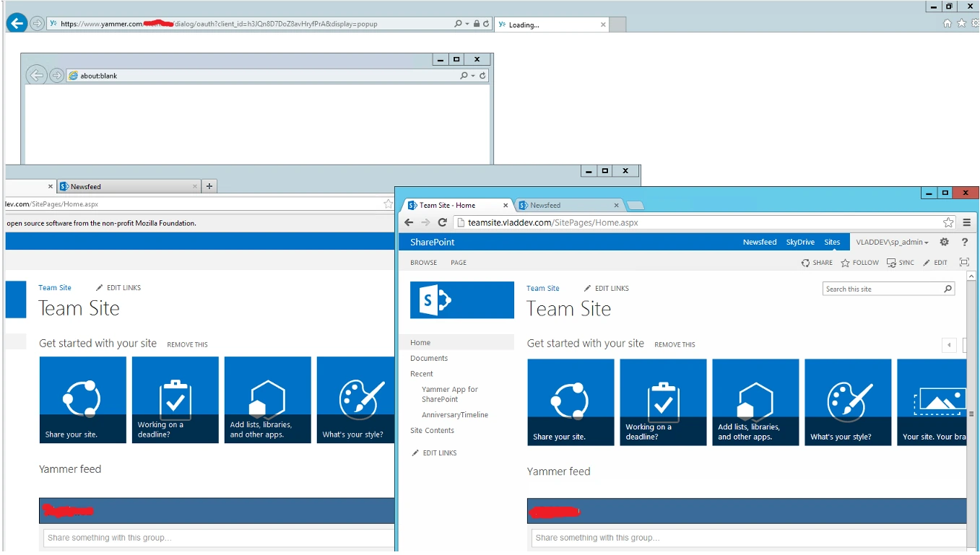Click REMOVE THIS link in Chrome window

point(675,345)
